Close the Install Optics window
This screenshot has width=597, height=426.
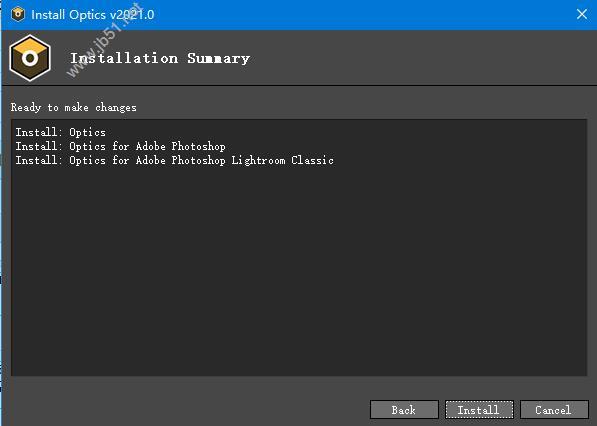tap(581, 14)
